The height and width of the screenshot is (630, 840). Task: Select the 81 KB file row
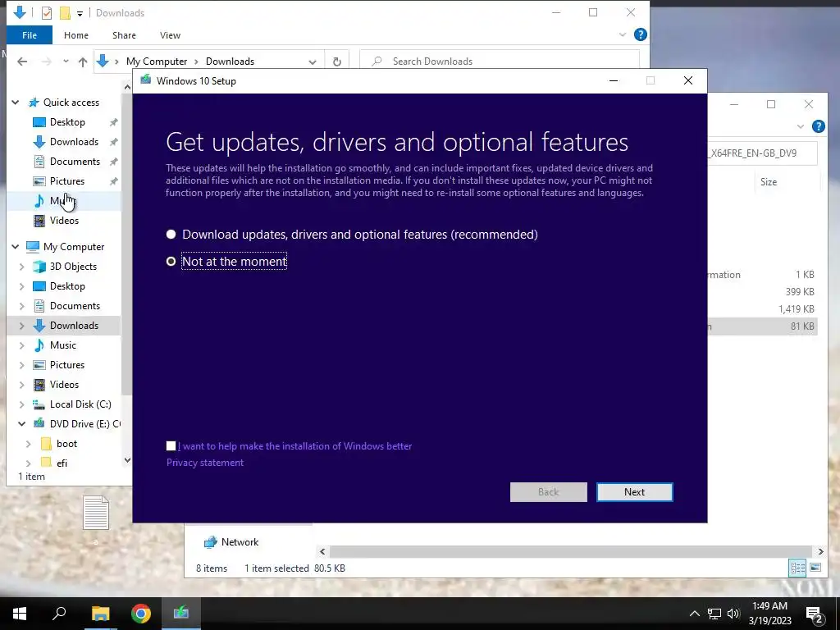tap(762, 326)
